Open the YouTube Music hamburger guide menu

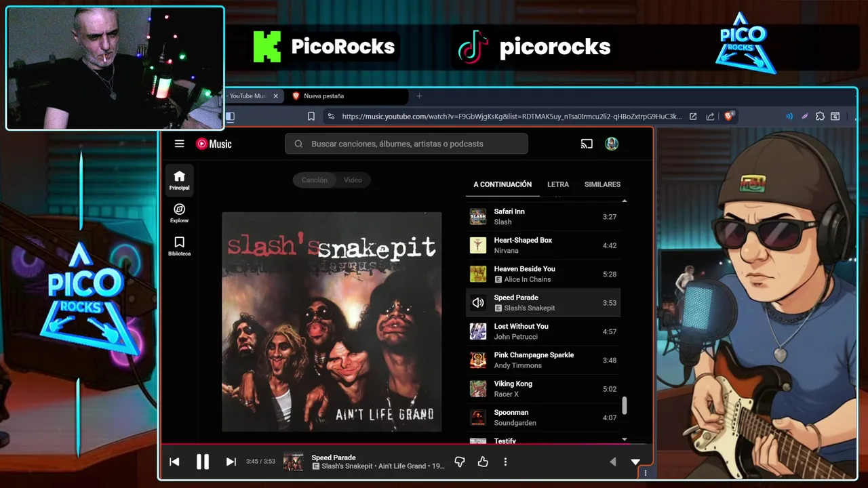click(x=179, y=144)
